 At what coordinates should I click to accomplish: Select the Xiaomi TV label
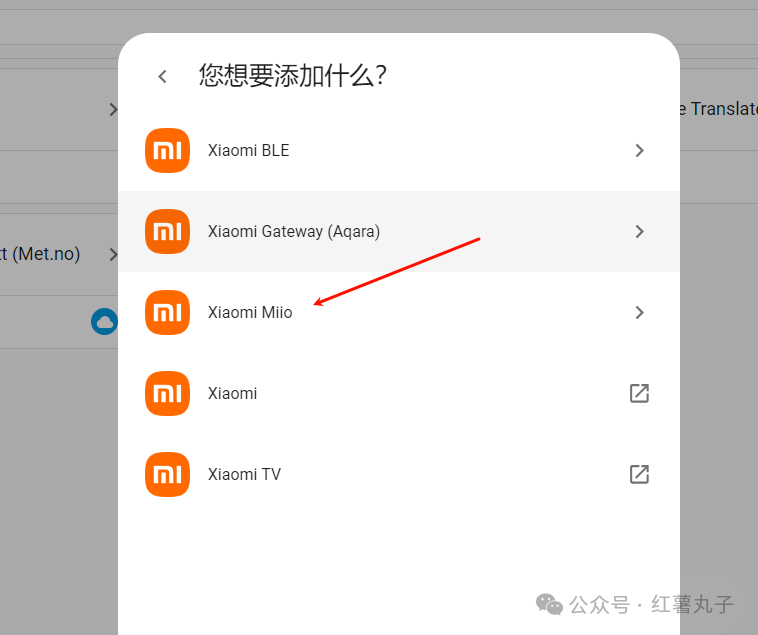pyautogui.click(x=244, y=474)
